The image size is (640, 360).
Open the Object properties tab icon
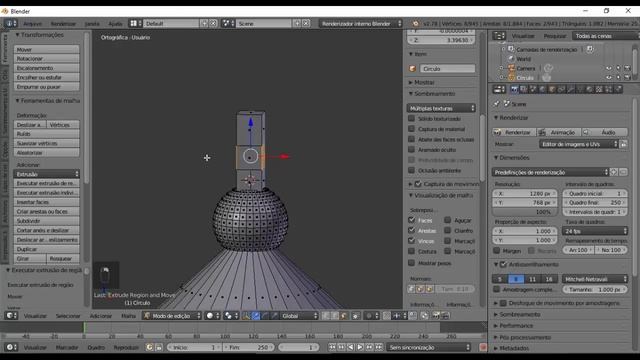[552, 89]
